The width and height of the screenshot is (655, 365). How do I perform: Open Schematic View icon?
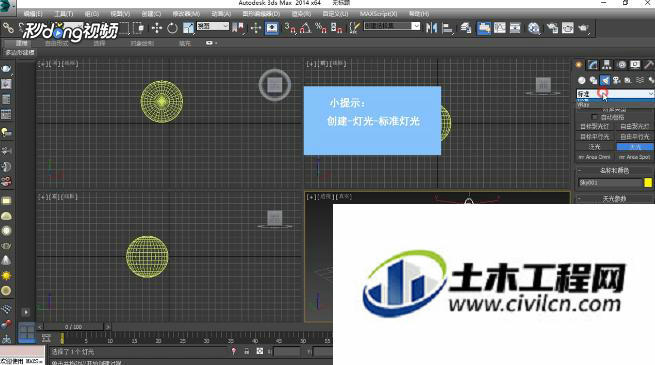(x=515, y=28)
